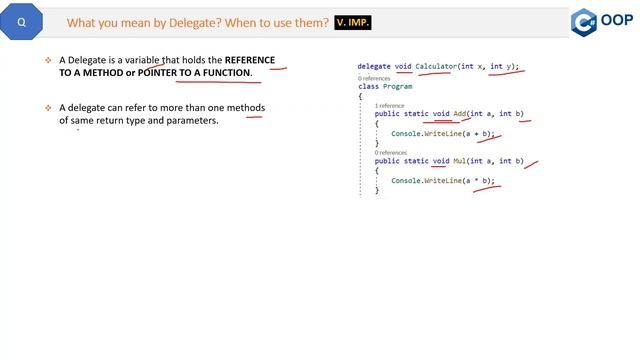Click the 'class Program' code line
The image size is (640, 360).
385,86
